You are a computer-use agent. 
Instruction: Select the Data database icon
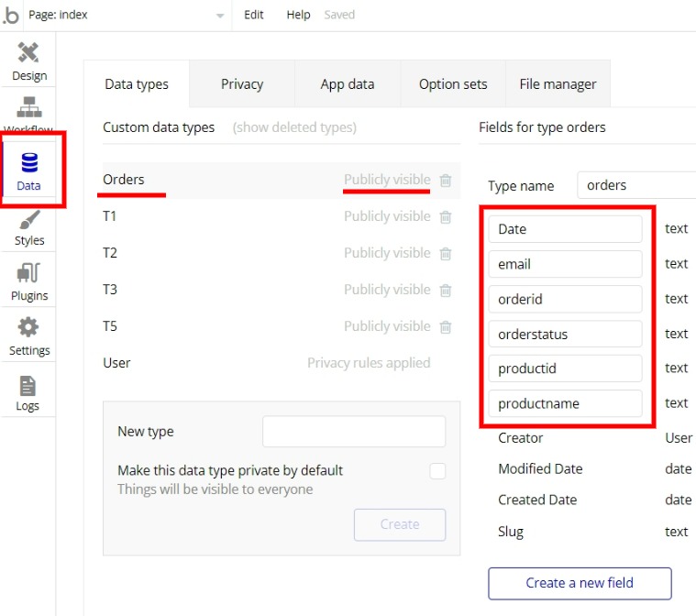click(29, 162)
